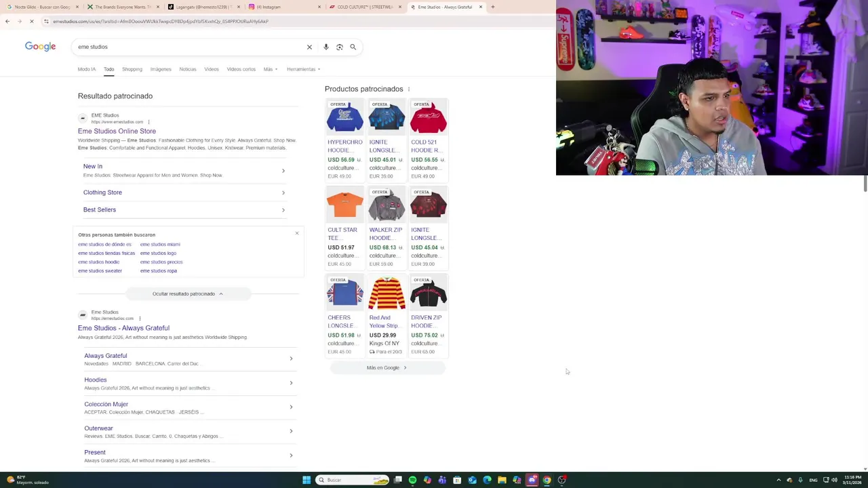Select the Videos cortos search tab

pyautogui.click(x=241, y=69)
